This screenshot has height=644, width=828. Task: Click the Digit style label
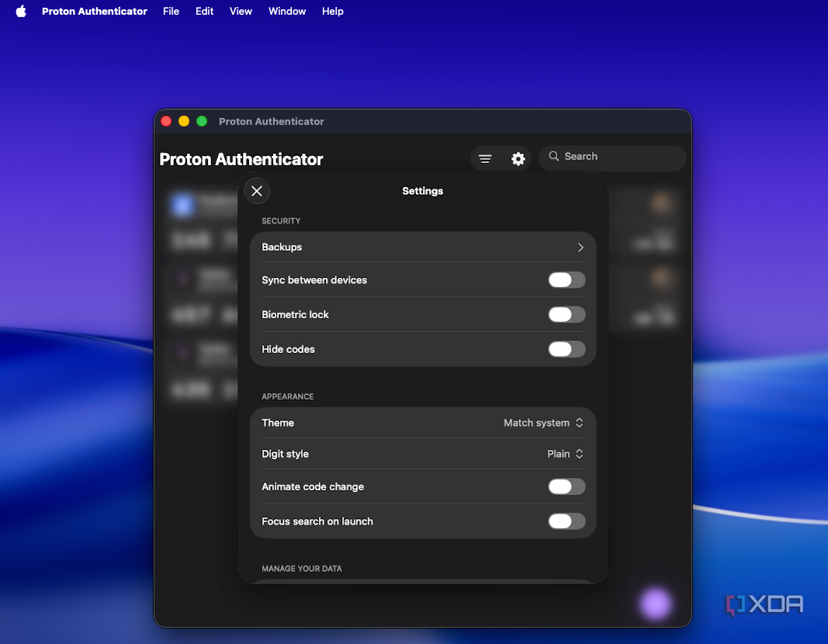click(285, 454)
